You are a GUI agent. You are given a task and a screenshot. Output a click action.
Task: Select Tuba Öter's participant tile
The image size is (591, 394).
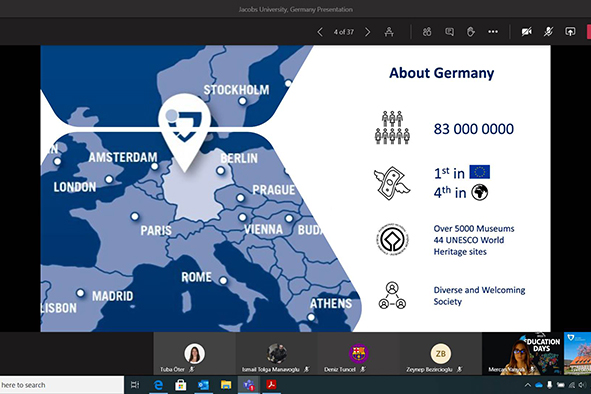click(194, 354)
